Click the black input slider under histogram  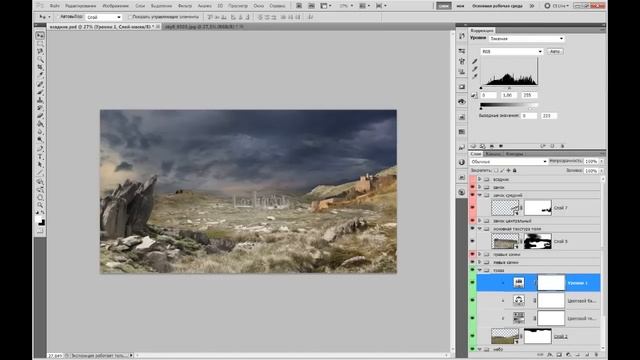coord(481,88)
